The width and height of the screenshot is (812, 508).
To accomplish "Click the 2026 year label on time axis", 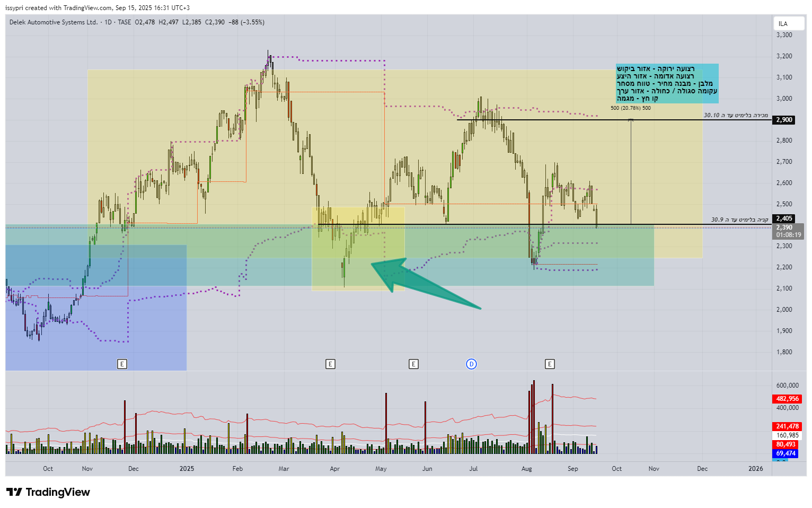I will [755, 469].
